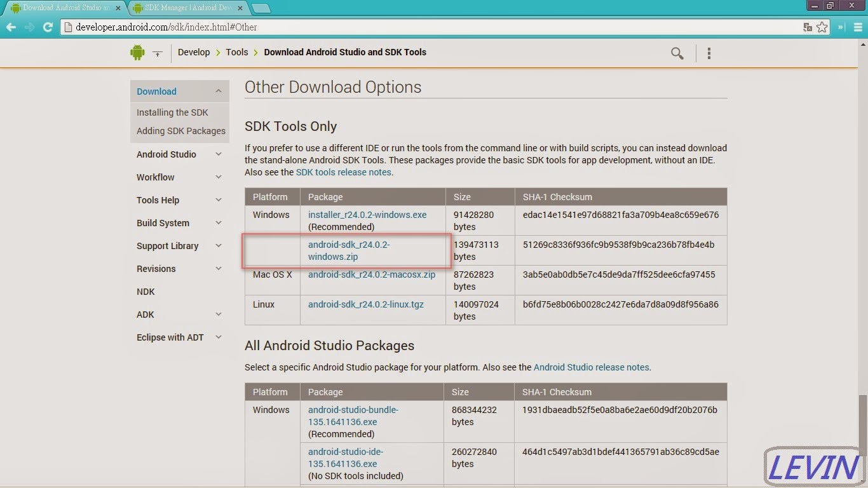Click the Download Android Studio and SDK Tools breadcrumb
This screenshot has width=868, height=488.
(x=345, y=52)
